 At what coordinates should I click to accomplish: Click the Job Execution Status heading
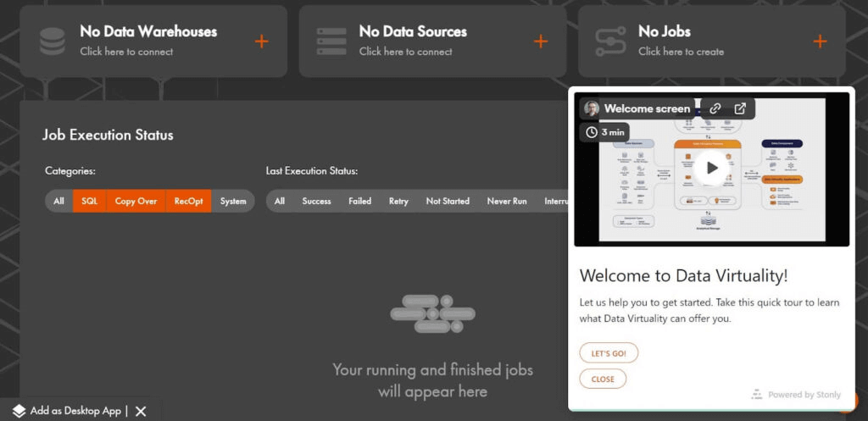[x=108, y=135]
